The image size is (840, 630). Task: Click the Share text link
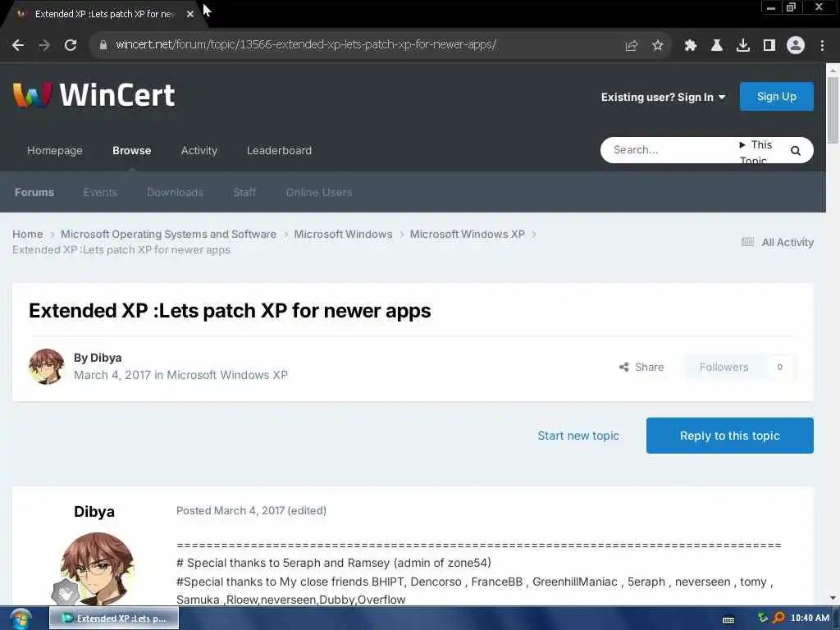[x=650, y=367]
